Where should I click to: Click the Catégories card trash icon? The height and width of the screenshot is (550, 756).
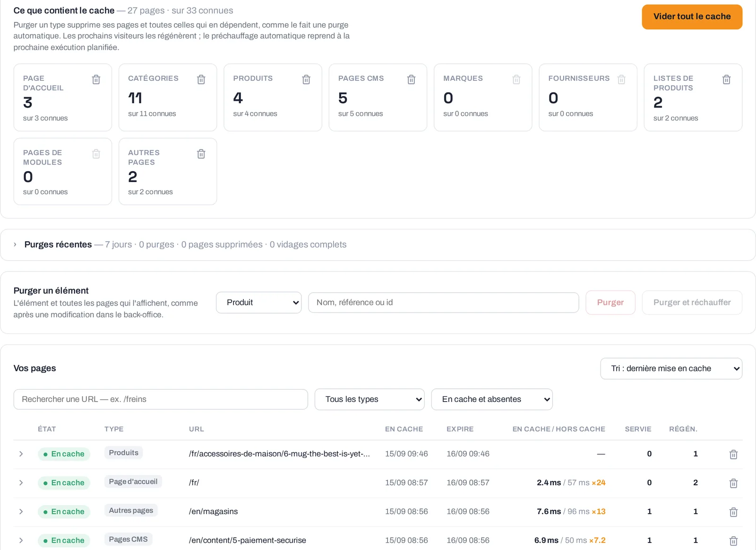point(201,79)
